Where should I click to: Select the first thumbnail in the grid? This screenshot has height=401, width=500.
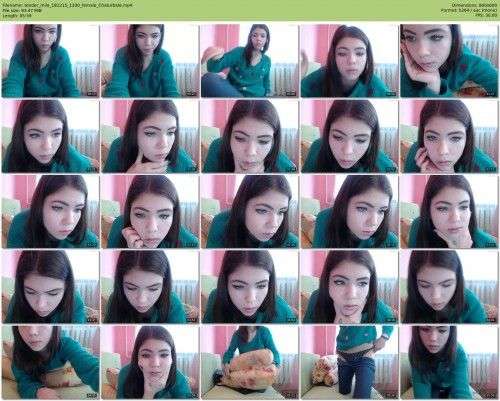(50, 60)
